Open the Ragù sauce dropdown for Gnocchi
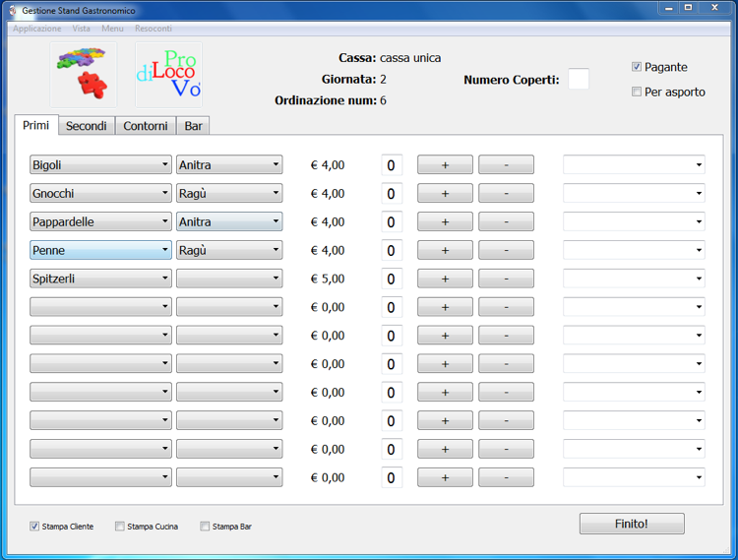 [229, 194]
